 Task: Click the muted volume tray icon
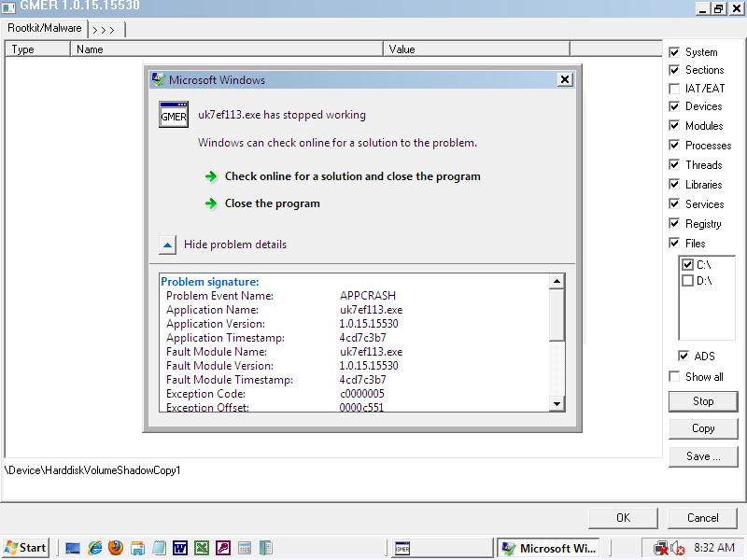click(x=677, y=549)
